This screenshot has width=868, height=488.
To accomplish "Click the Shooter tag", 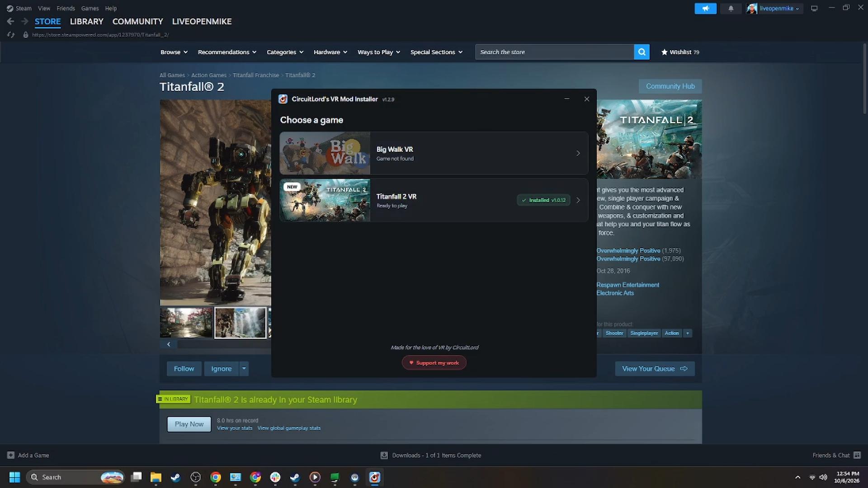I will pos(614,333).
